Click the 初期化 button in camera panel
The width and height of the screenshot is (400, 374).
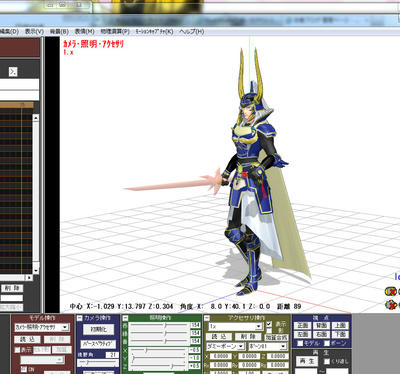pos(98,329)
